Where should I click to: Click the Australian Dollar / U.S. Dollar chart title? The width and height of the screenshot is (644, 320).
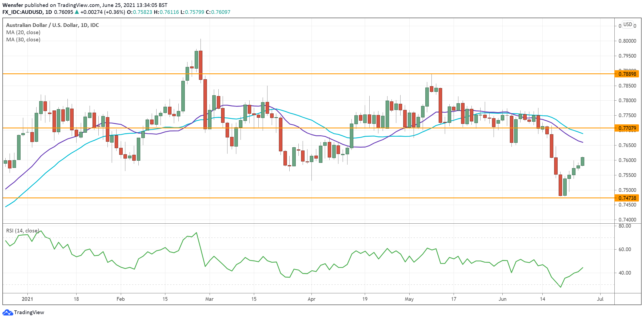[x=52, y=25]
